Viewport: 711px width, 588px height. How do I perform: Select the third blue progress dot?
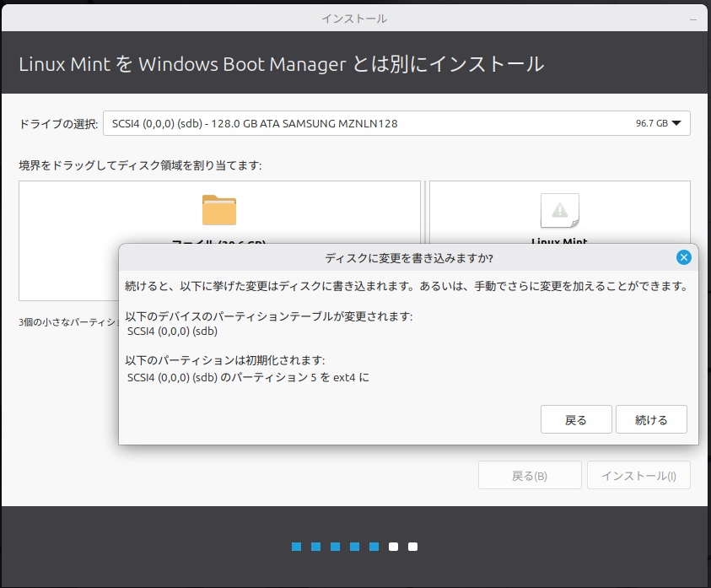(336, 547)
